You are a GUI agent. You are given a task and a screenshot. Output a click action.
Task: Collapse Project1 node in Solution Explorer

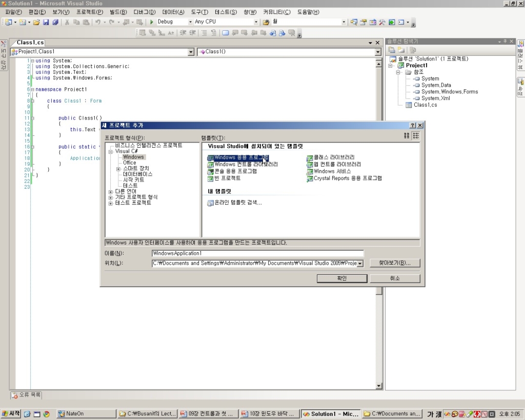click(x=390, y=66)
